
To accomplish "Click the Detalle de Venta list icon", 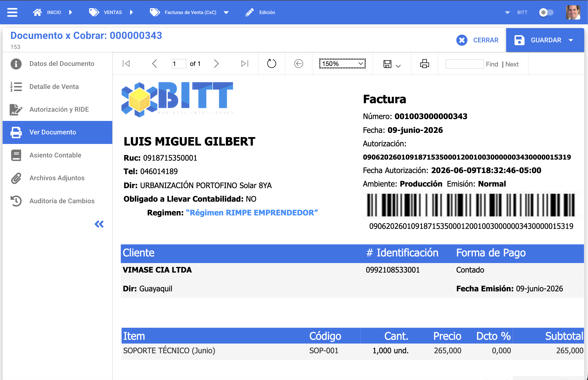I will [x=16, y=87].
